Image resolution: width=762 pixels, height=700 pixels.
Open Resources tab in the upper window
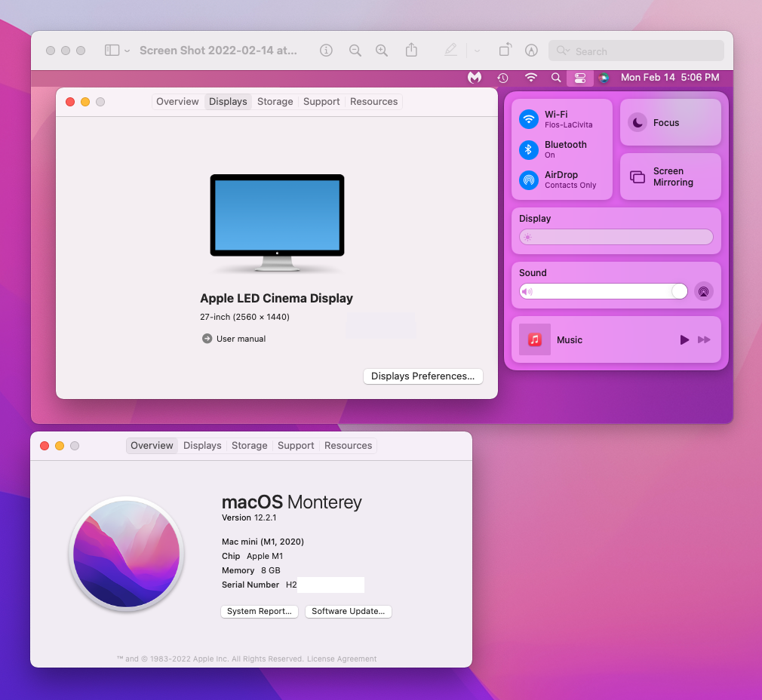coord(373,102)
